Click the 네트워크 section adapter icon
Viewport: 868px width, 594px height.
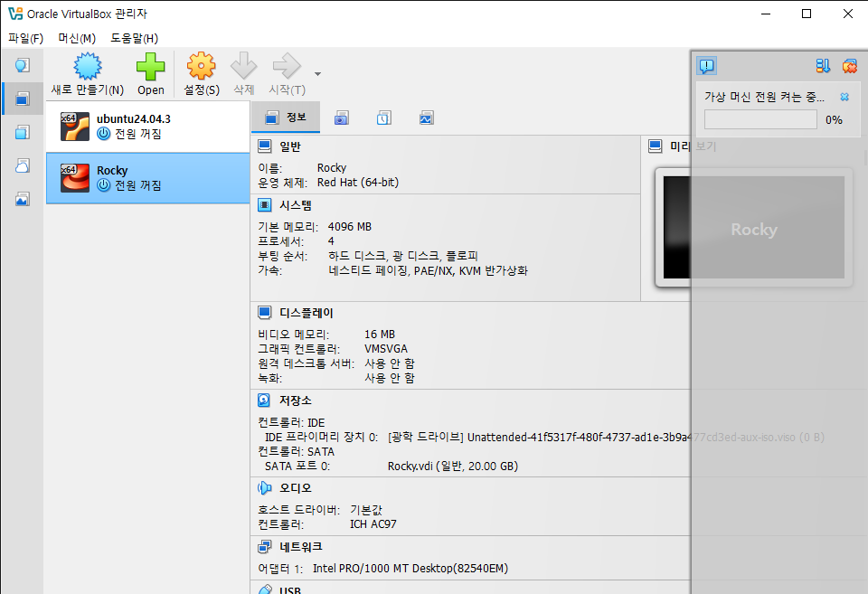coord(265,547)
